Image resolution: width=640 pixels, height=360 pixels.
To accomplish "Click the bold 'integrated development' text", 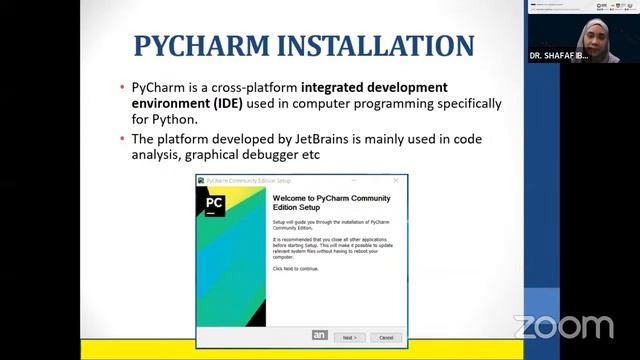I will (374, 87).
